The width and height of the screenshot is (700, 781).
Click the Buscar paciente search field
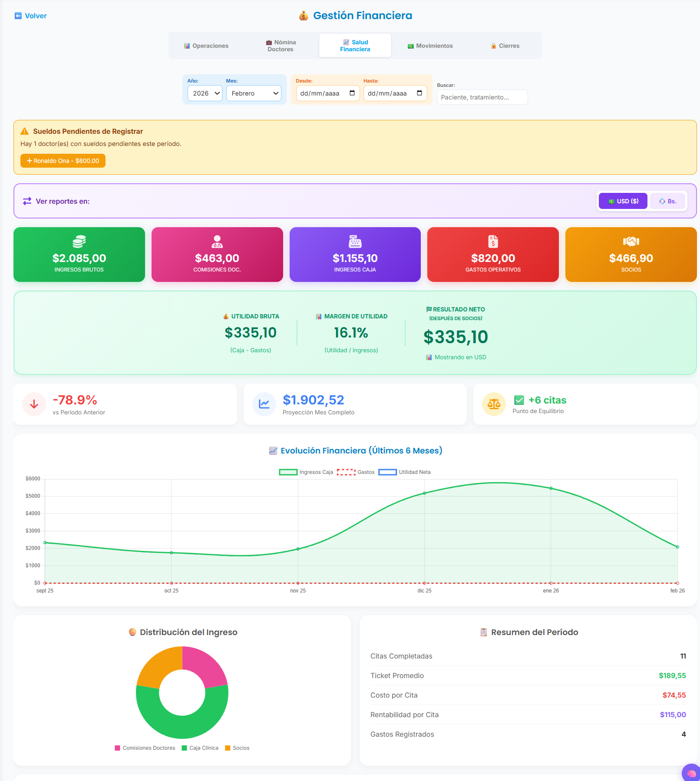click(x=482, y=97)
